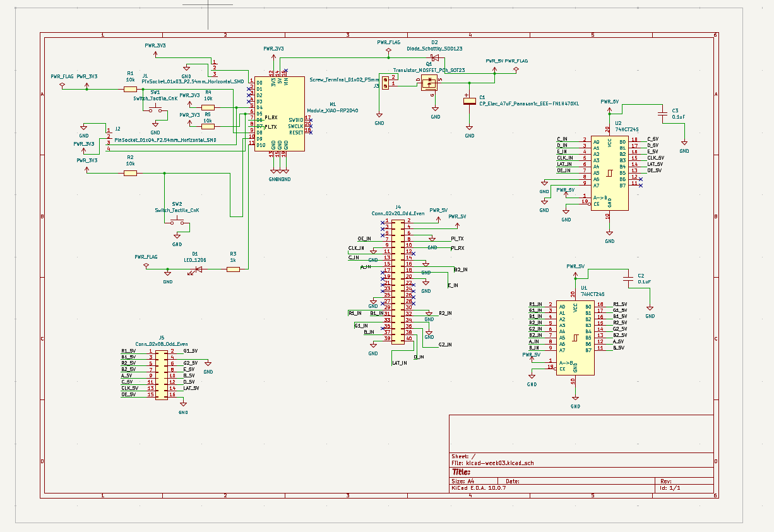This screenshot has width=774, height=532.
Task: Click the SWCLK pin label on M1
Action: click(x=296, y=126)
